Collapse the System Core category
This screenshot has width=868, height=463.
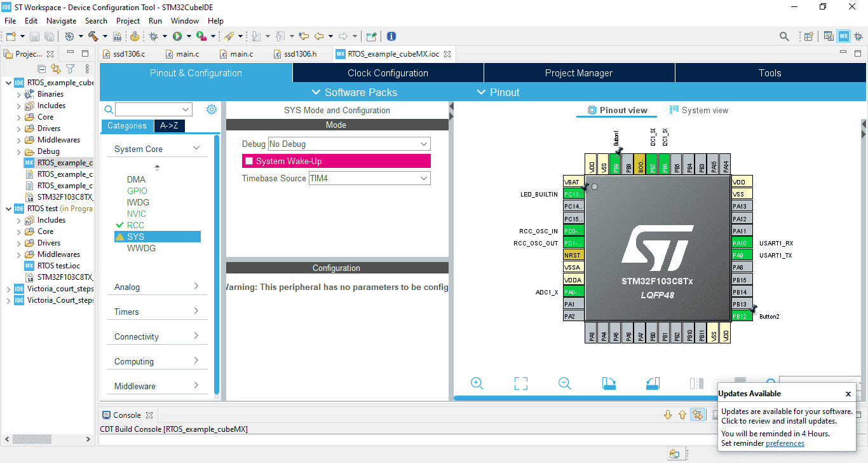[x=157, y=149]
